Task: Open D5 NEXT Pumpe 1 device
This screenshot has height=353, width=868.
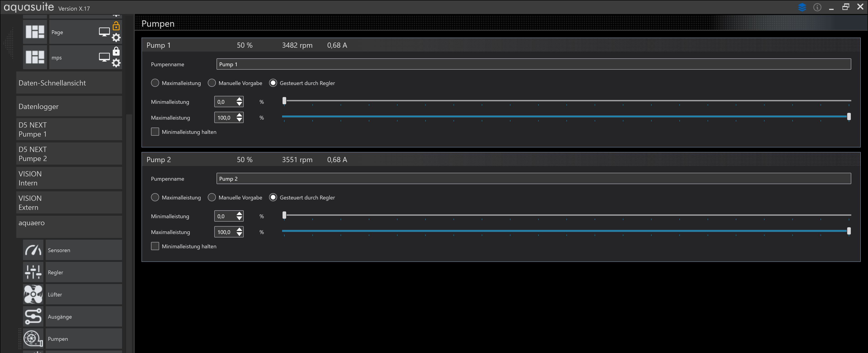Action: (69, 130)
